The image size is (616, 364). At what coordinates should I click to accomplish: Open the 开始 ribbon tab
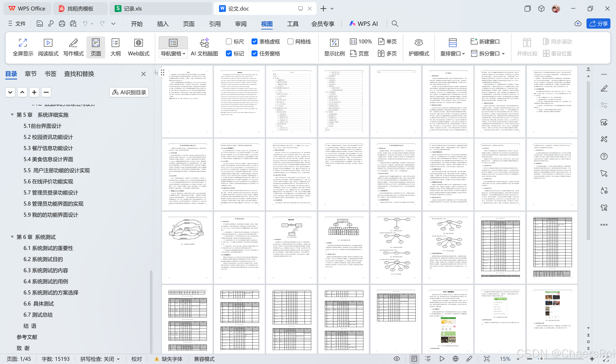pos(137,24)
